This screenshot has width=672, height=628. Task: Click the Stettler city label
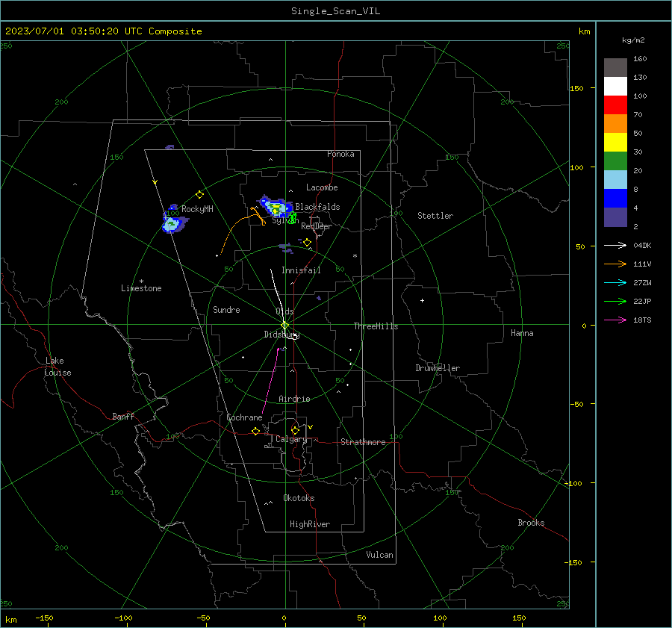tap(435, 216)
